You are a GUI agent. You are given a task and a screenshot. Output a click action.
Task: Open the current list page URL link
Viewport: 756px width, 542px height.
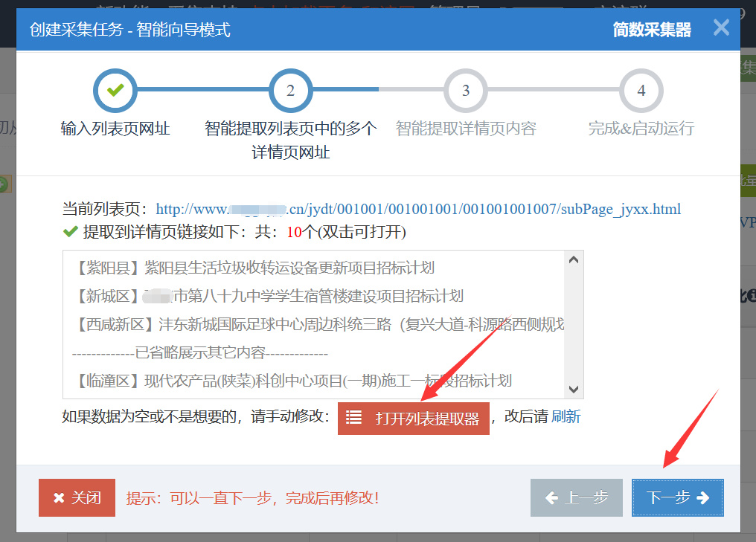[418, 209]
